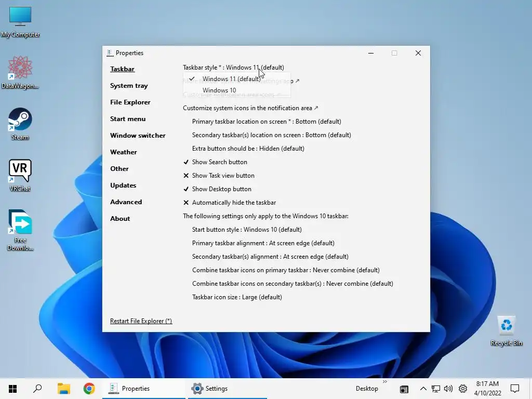Screen dimensions: 532x399
Task: Click the Properties window title icon
Action: [110, 53]
